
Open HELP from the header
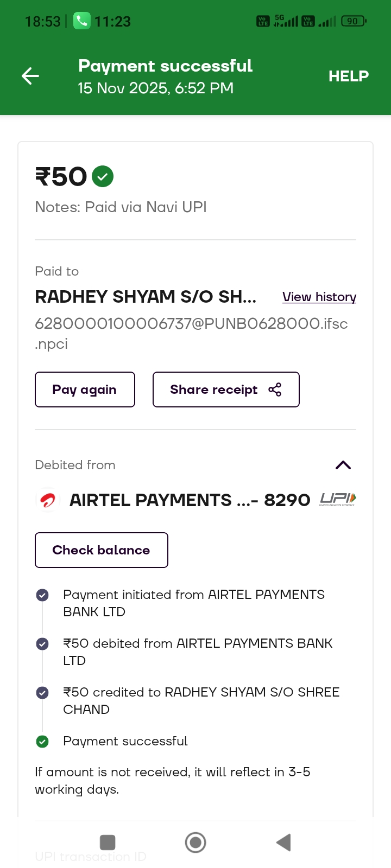(x=348, y=76)
